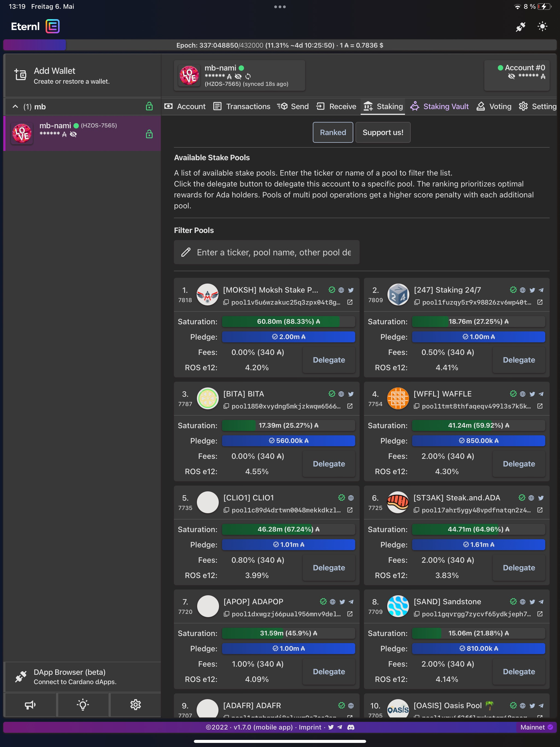Open the Settings tab
560x747 pixels.
point(538,106)
